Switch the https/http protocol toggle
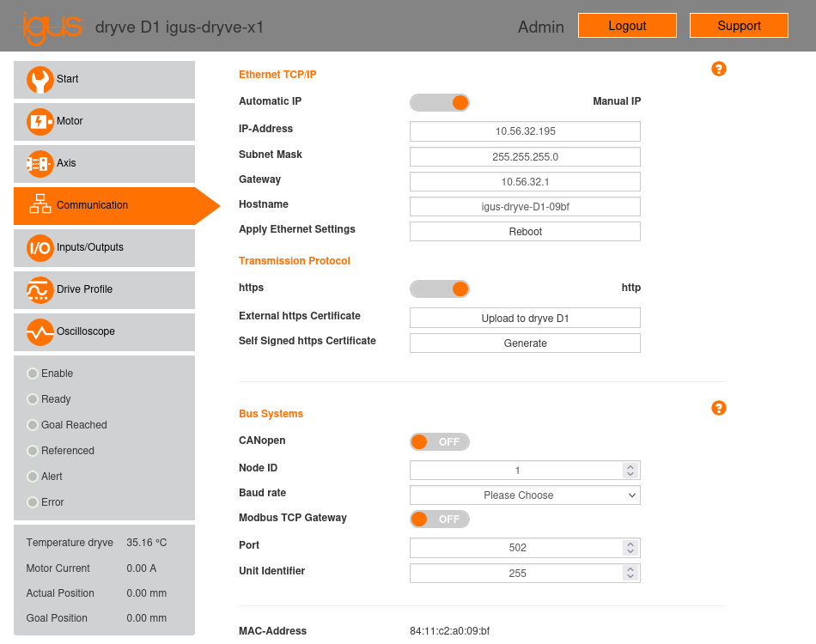The image size is (816, 644). [x=440, y=289]
